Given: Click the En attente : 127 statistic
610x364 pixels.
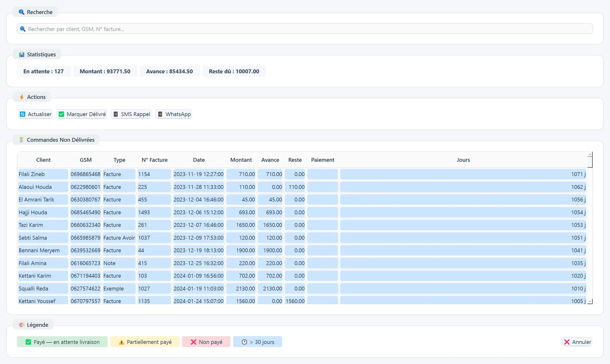Looking at the screenshot, I should click(43, 71).
